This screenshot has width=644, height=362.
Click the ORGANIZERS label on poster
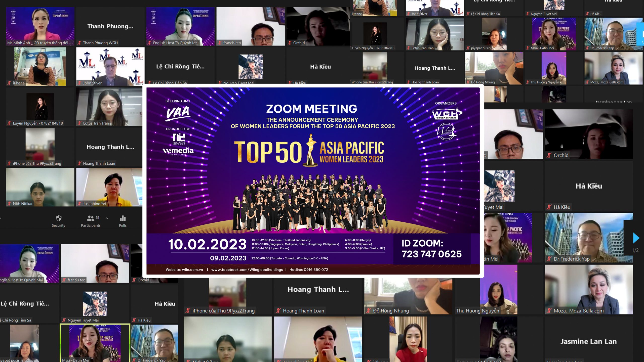point(446,103)
